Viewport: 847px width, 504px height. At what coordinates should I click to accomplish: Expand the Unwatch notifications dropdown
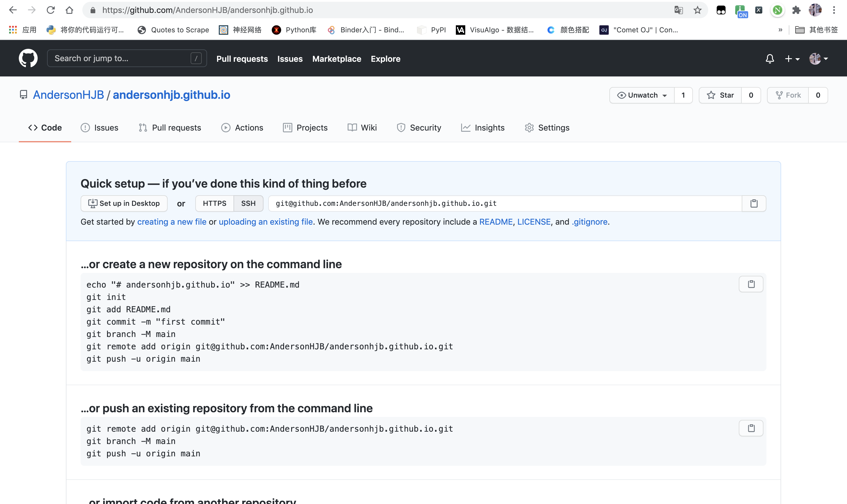[642, 95]
